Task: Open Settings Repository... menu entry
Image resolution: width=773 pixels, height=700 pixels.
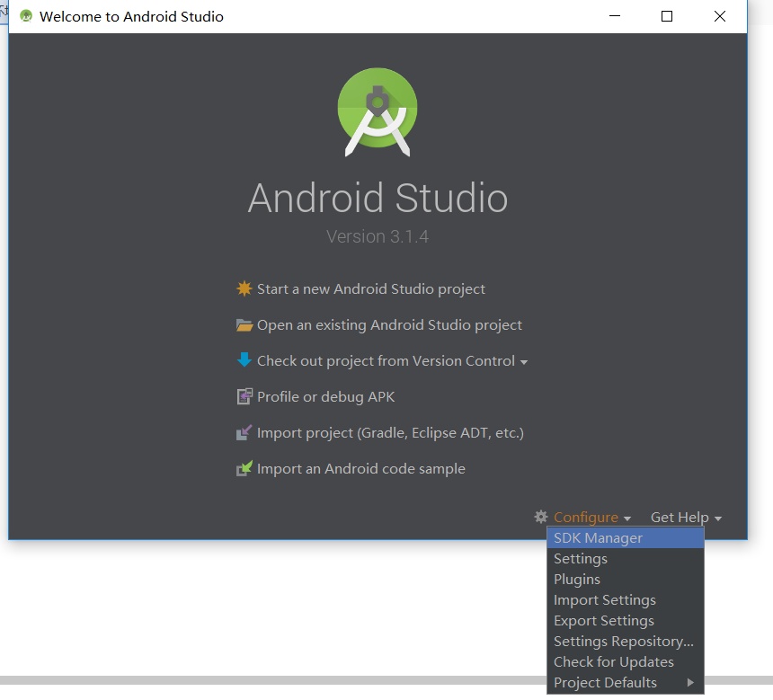Action: click(x=625, y=642)
